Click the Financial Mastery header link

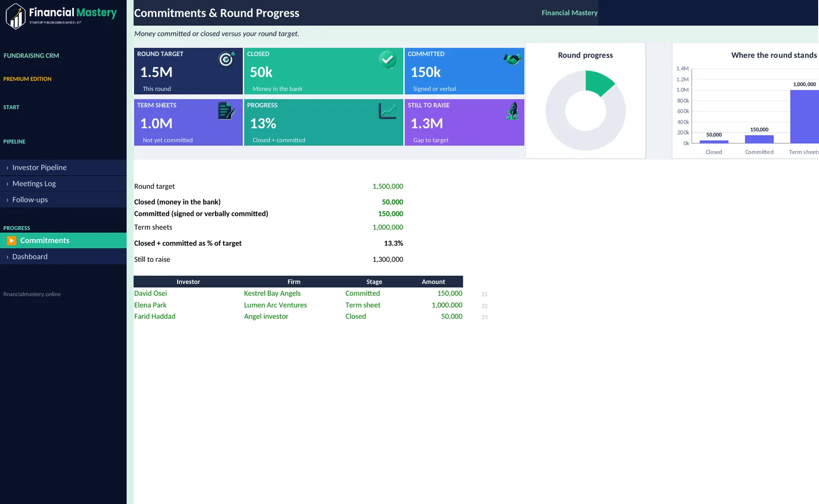coord(570,13)
